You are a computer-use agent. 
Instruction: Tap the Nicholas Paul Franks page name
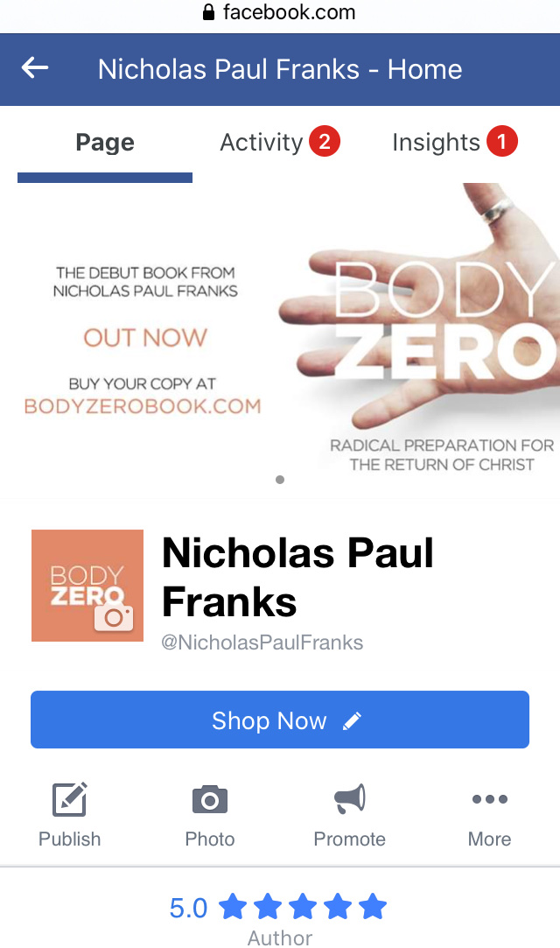tap(297, 577)
